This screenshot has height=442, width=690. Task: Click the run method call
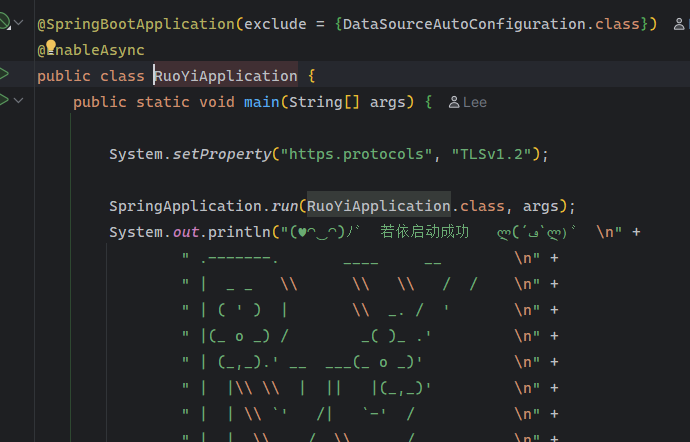(x=284, y=206)
